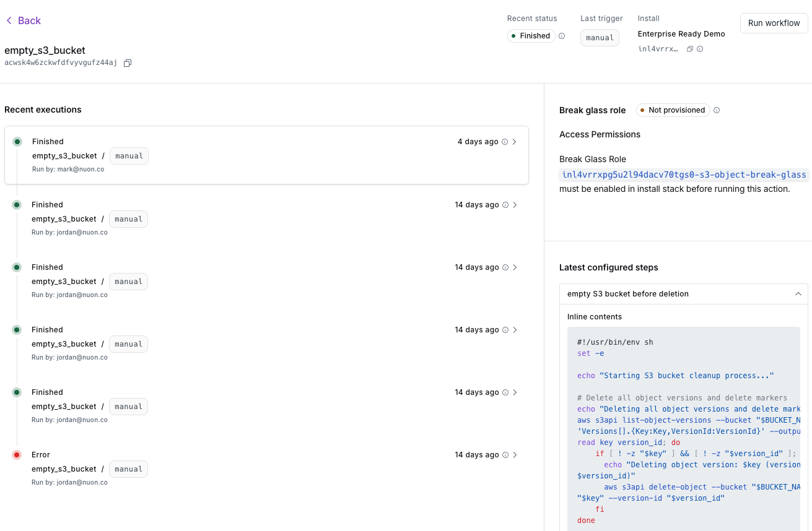Click the green status dot on the top execution
Screen dimensions: 812x531
coord(16,142)
